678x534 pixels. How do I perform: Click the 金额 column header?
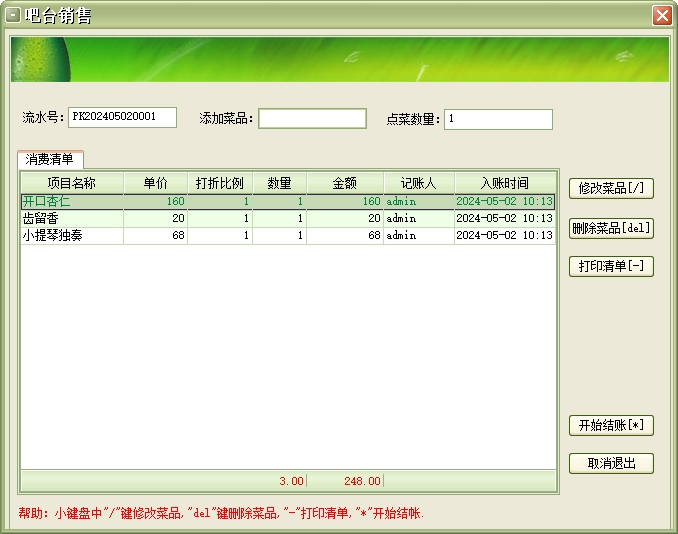click(344, 183)
